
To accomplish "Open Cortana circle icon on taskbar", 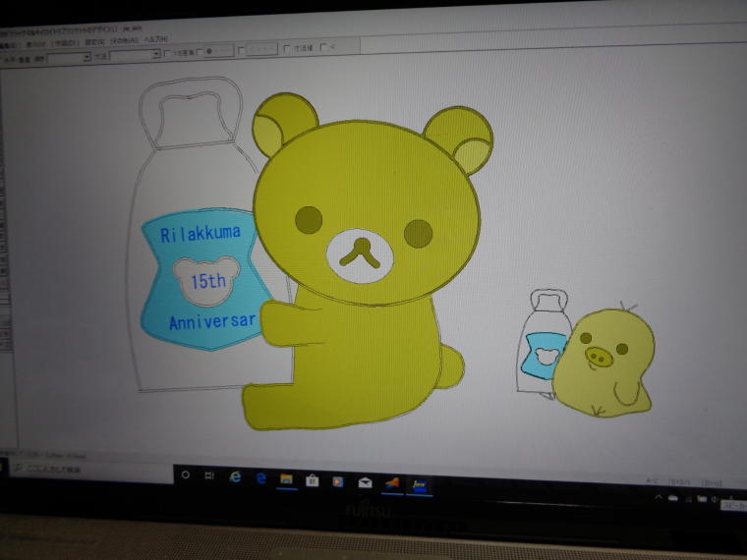I will coord(186,475).
